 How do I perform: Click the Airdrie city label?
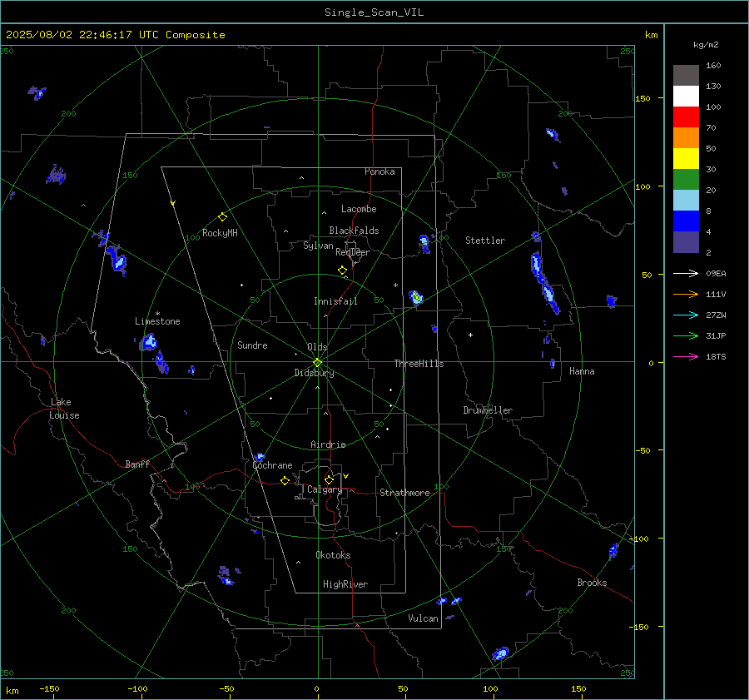coord(328,444)
